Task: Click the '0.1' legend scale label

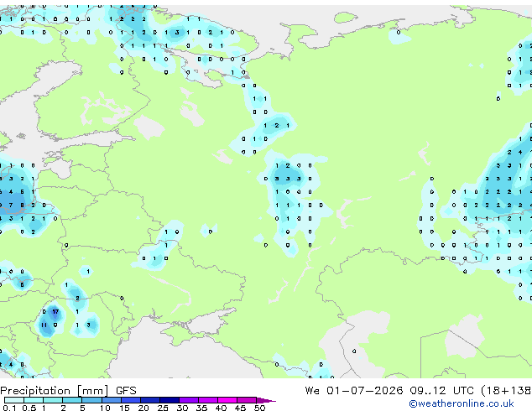Action: pyautogui.click(x=9, y=408)
